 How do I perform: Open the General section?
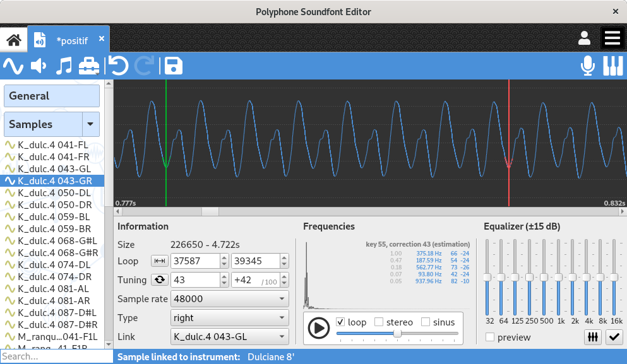coord(52,96)
